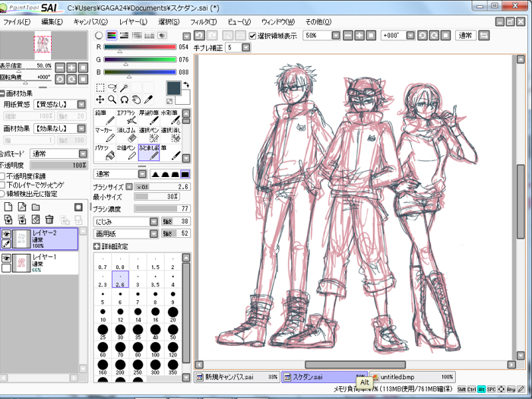The height and width of the screenshot is (399, 532).
Task: Hide レイヤー2 using its eye icon
Action: point(6,233)
